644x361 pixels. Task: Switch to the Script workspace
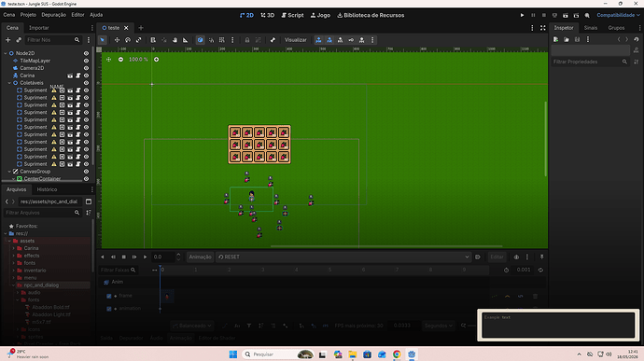[x=292, y=15]
